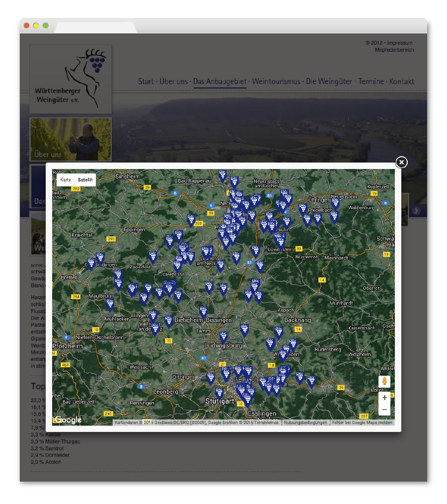Click yellow macOS minimize window button
Image resolution: width=447 pixels, height=504 pixels.
coord(36,25)
